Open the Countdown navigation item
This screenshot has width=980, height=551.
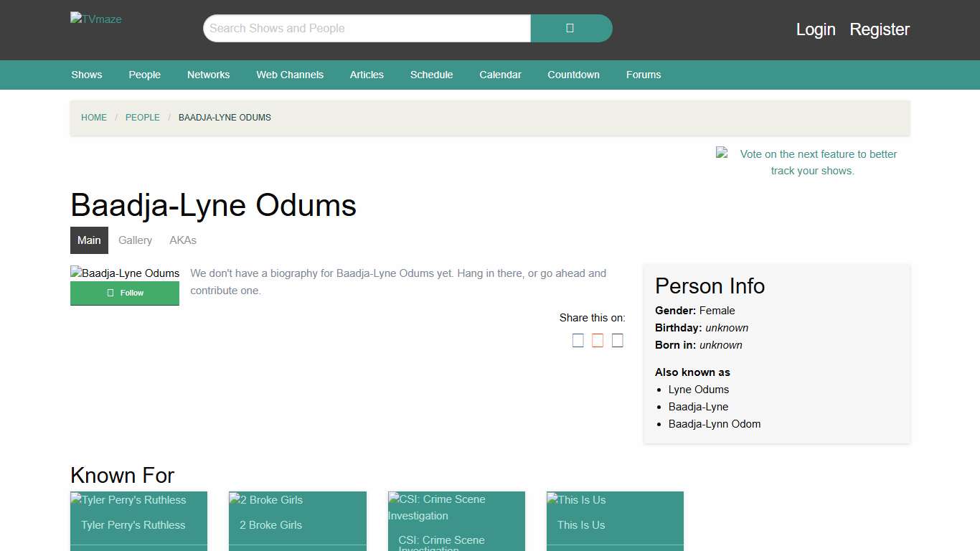[573, 75]
